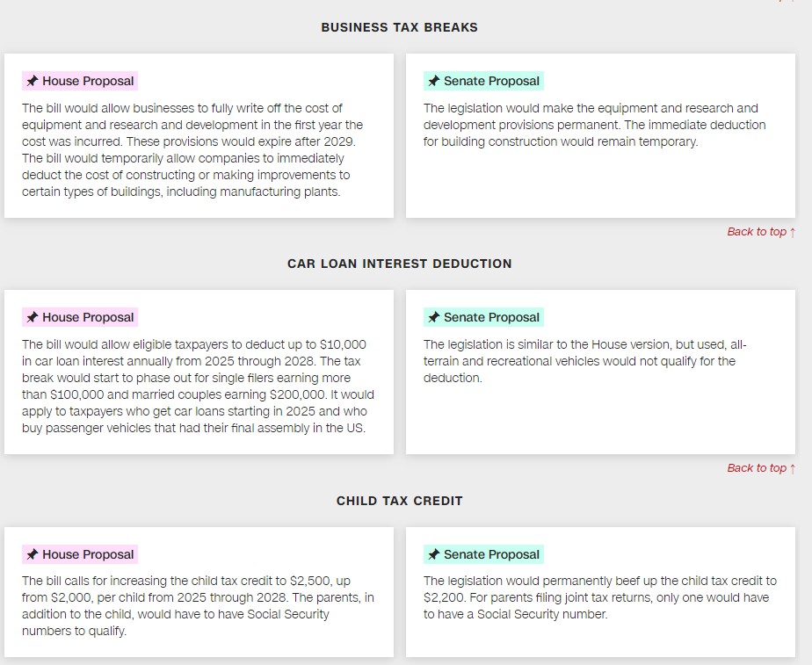Click Senate text about all-terrain and recreational vehicles
812x665 pixels.
pyautogui.click(x=584, y=361)
